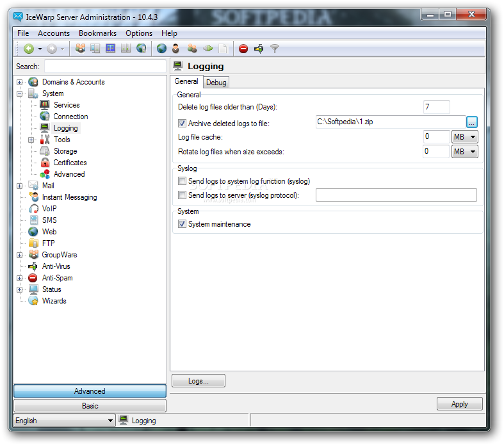Click the FTP folder icon in tree
The height and width of the screenshot is (445, 504).
[x=33, y=243]
